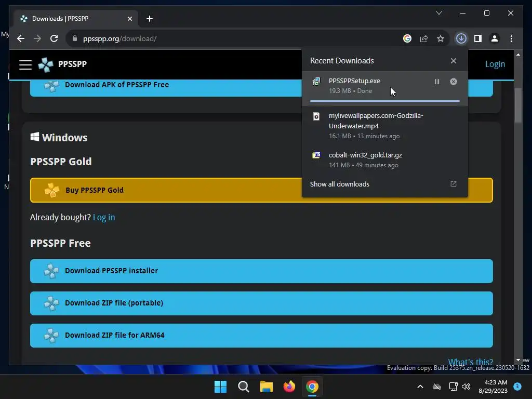Open a new browser tab

pos(150,19)
